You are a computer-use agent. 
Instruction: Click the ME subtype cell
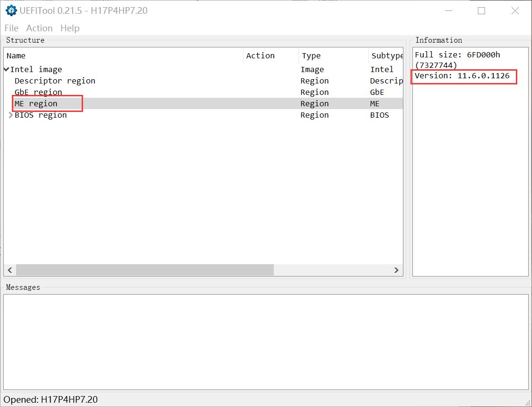[374, 103]
